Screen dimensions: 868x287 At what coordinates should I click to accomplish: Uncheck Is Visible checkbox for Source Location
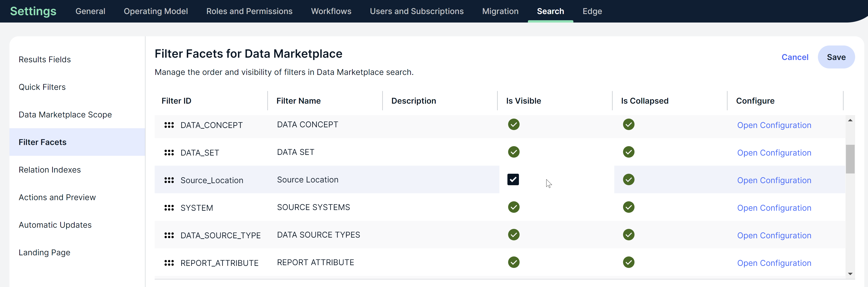tap(513, 179)
